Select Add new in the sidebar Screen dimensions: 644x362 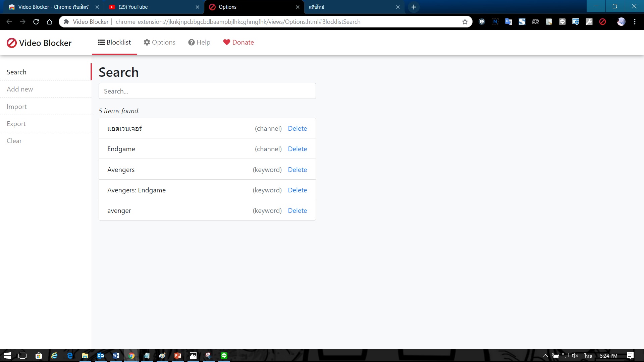pyautogui.click(x=46, y=89)
